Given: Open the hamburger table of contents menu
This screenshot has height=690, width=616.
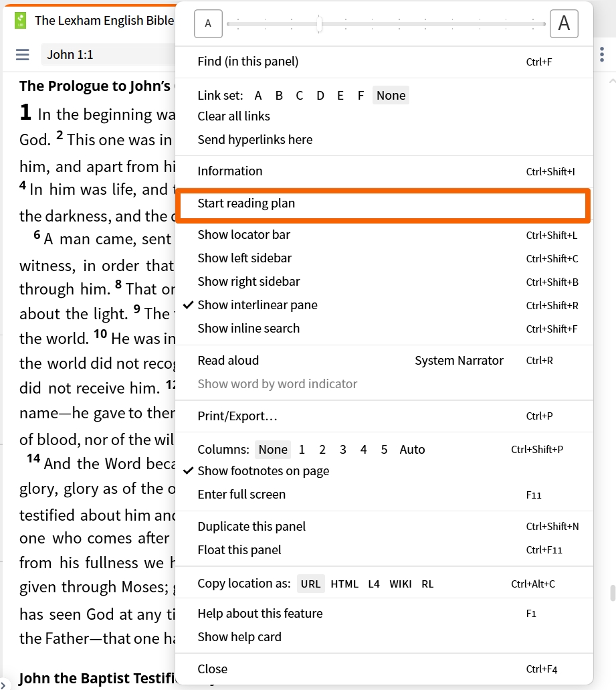Looking at the screenshot, I should coord(23,55).
